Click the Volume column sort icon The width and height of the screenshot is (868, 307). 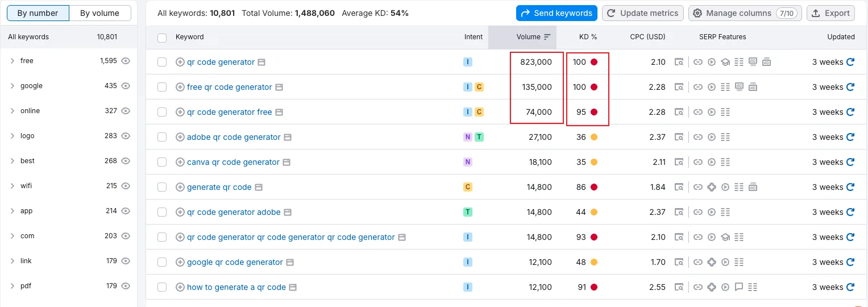tap(547, 37)
